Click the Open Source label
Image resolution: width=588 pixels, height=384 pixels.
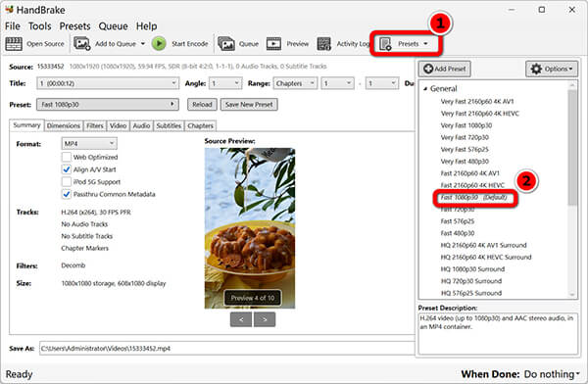point(45,44)
